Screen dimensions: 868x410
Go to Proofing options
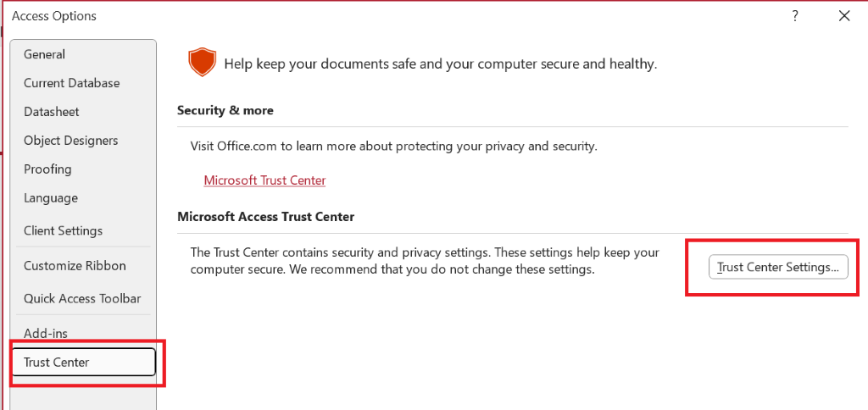point(47,169)
